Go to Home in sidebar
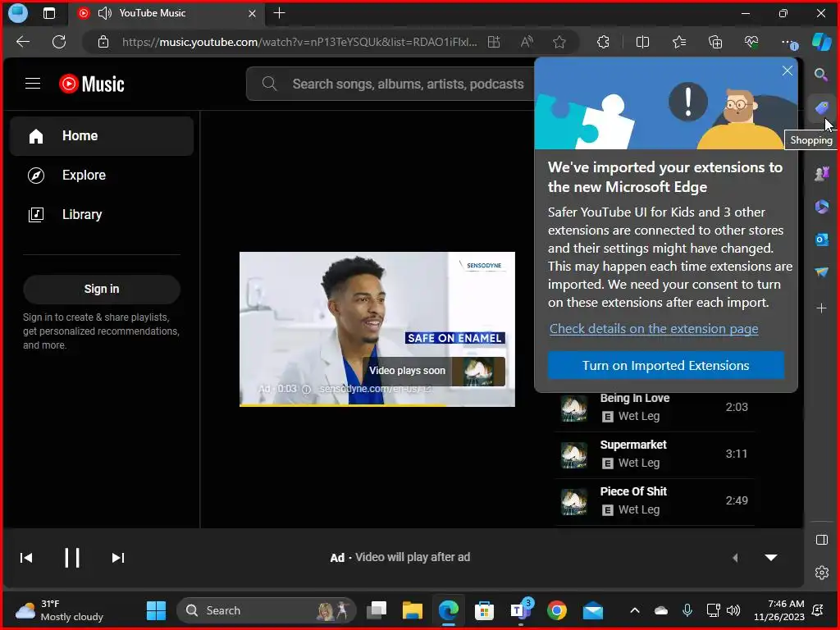 (102, 136)
